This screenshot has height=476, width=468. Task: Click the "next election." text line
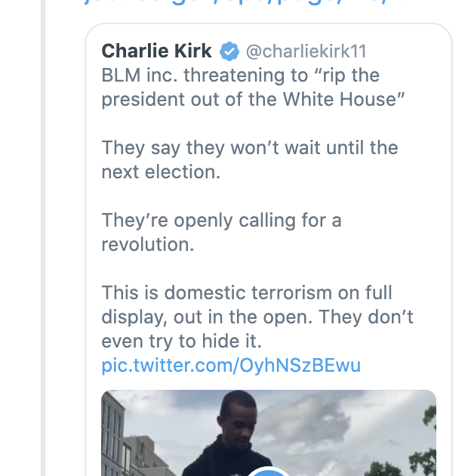(x=161, y=172)
